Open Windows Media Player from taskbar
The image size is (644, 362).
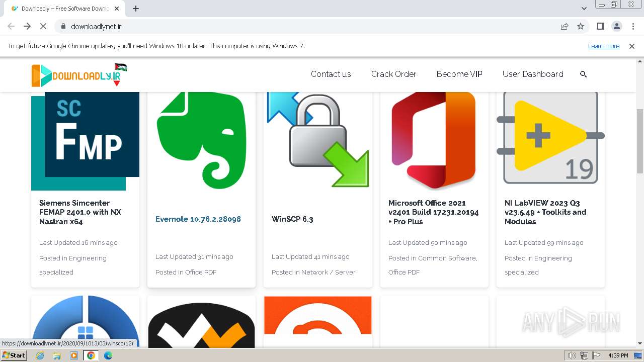coord(74,355)
